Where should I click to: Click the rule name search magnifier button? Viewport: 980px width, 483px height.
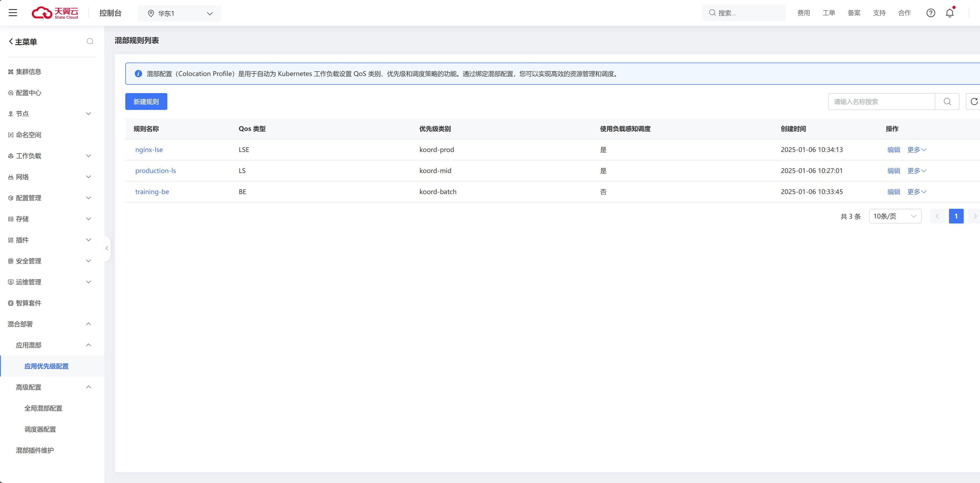[x=947, y=101]
